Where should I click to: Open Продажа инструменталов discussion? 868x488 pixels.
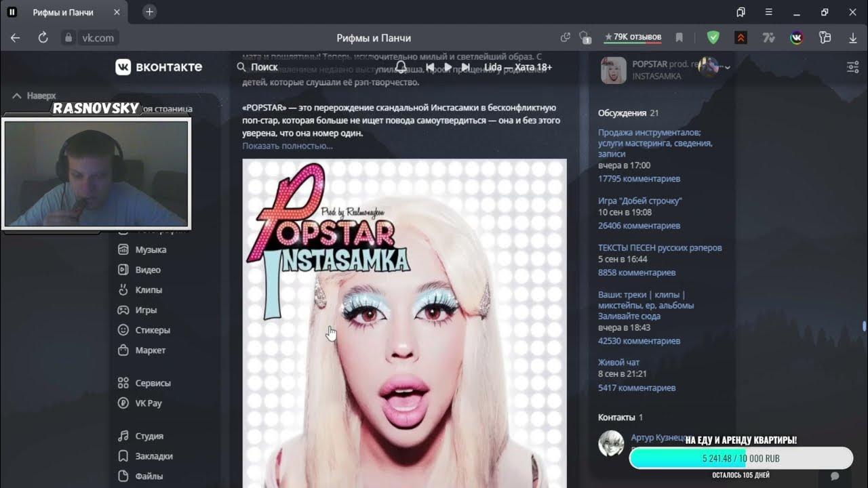[x=655, y=143]
